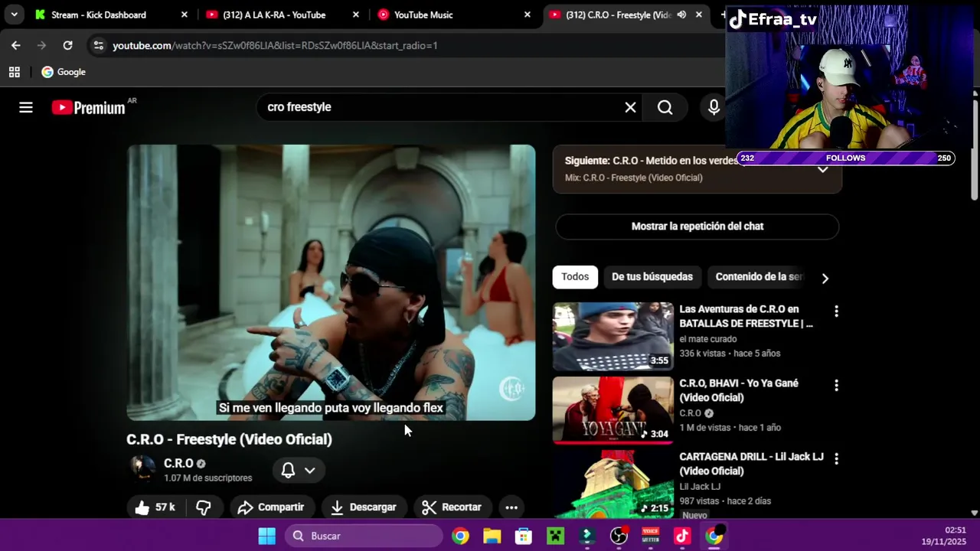
Task: Click Recortar clip button
Action: (x=452, y=507)
